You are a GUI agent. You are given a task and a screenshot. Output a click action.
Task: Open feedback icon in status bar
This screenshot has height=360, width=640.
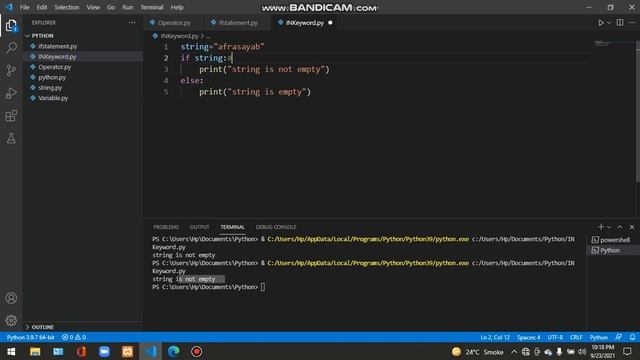[x=619, y=337]
